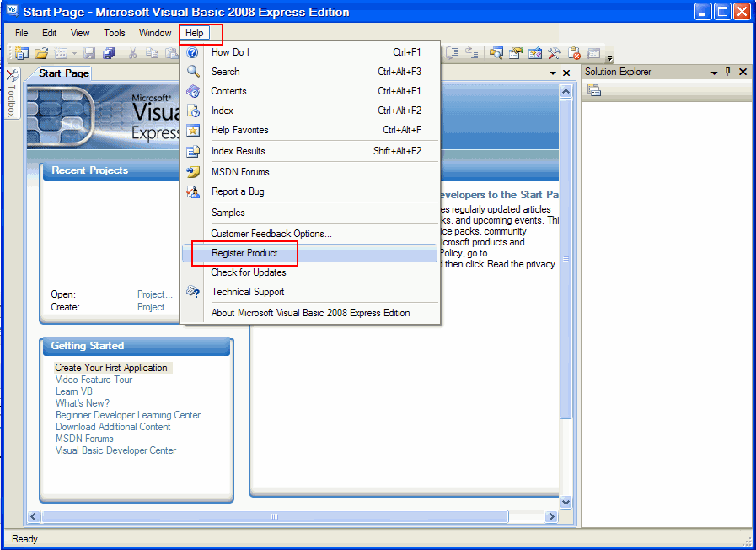The image size is (756, 550).
Task: Toggle auto-hide pin on Solution Explorer
Action: click(727, 72)
